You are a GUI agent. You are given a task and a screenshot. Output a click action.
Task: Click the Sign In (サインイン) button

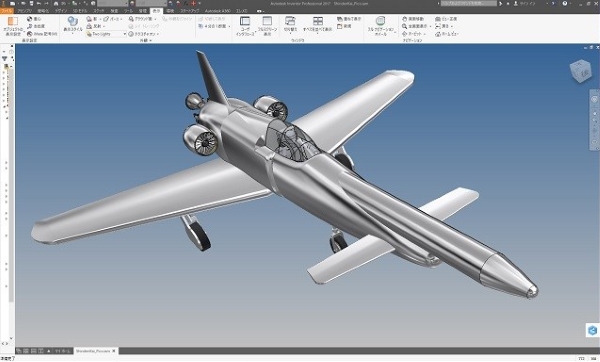point(524,3)
